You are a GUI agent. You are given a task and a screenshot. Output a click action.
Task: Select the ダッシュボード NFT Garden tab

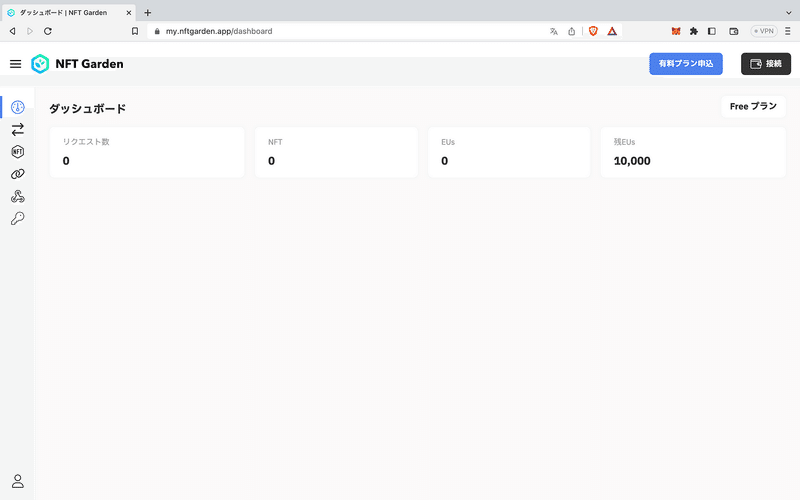(69, 13)
